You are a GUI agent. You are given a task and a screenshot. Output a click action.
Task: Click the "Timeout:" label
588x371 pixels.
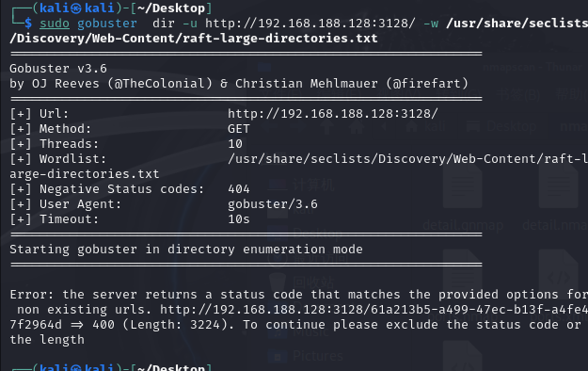click(x=69, y=218)
